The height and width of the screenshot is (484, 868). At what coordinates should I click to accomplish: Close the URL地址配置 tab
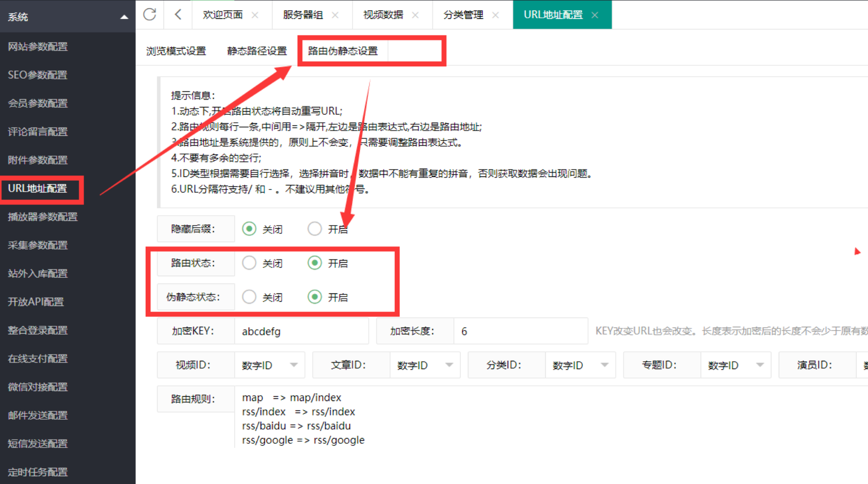pos(595,15)
